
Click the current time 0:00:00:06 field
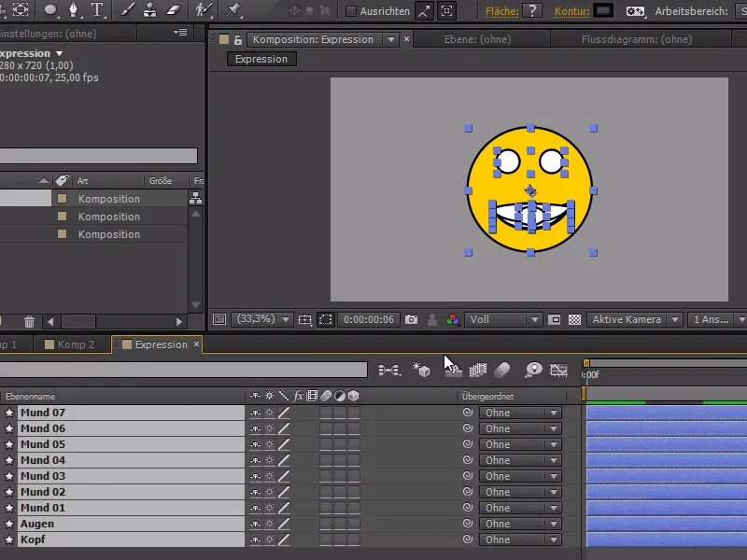tap(369, 319)
